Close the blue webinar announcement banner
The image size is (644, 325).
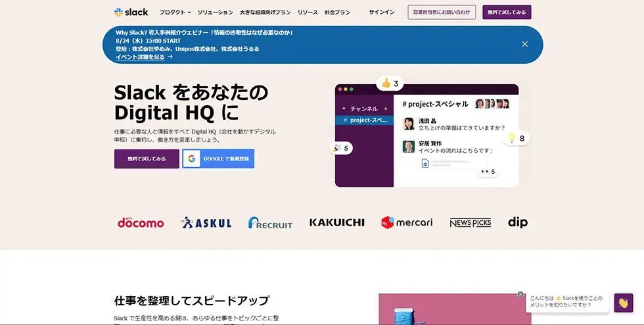tap(525, 44)
